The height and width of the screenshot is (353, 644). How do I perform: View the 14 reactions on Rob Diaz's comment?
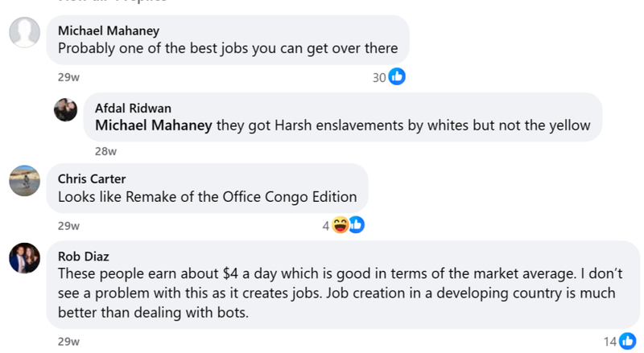point(611,342)
